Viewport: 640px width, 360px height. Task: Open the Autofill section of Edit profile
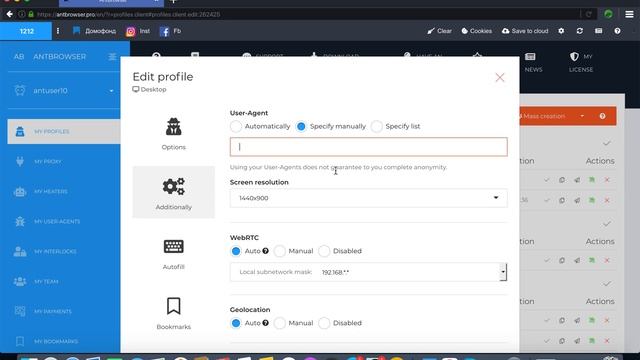pyautogui.click(x=173, y=254)
